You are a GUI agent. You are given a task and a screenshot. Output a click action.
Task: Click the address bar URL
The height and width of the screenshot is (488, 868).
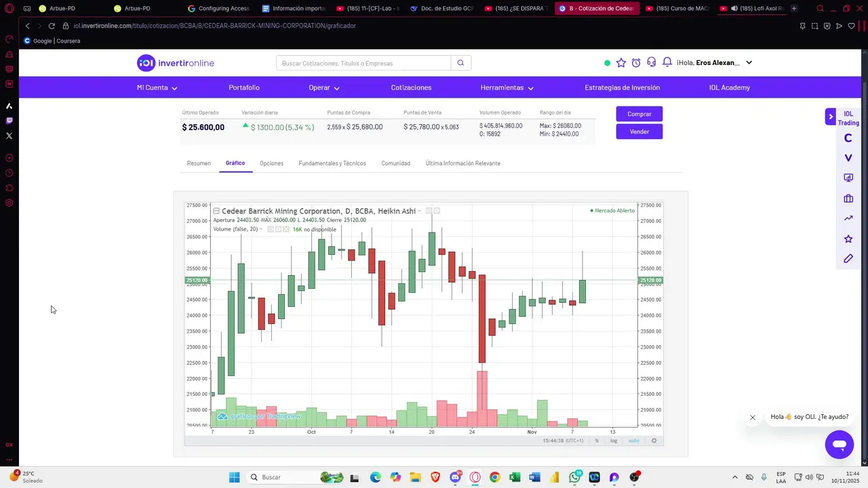(215, 26)
